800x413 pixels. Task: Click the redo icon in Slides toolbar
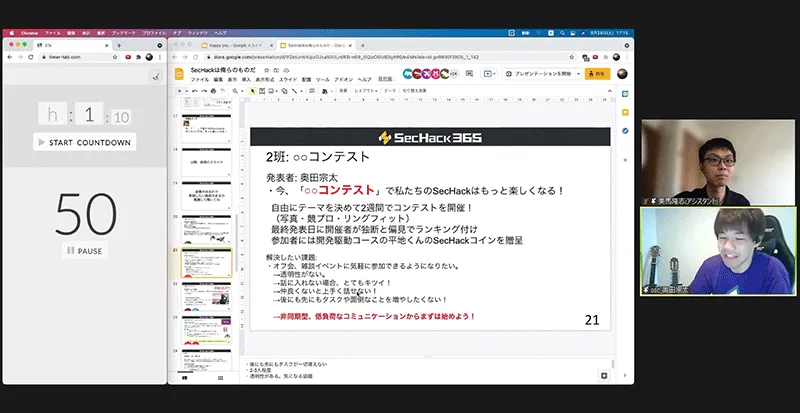(x=204, y=91)
